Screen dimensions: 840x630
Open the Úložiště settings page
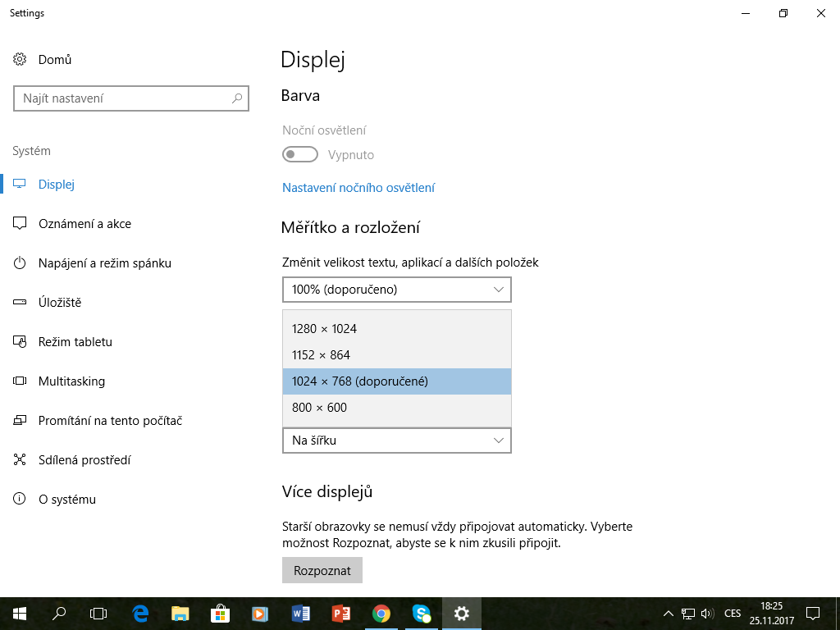[x=60, y=302]
